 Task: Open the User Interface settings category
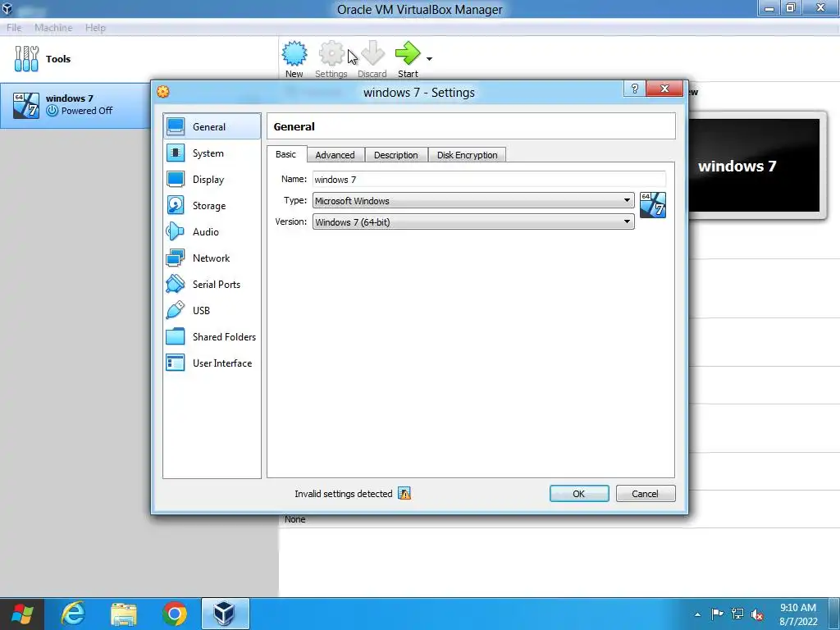tap(212, 363)
